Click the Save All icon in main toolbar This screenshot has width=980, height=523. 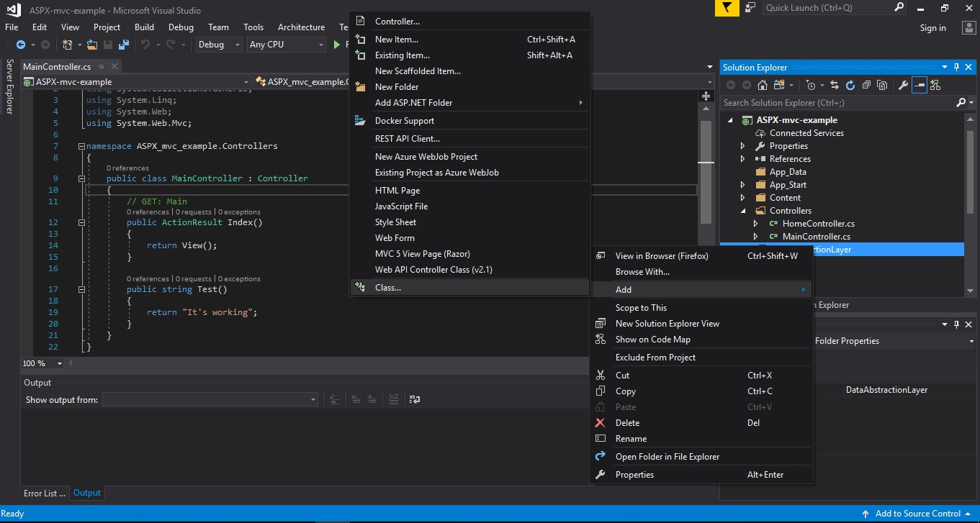(x=124, y=45)
